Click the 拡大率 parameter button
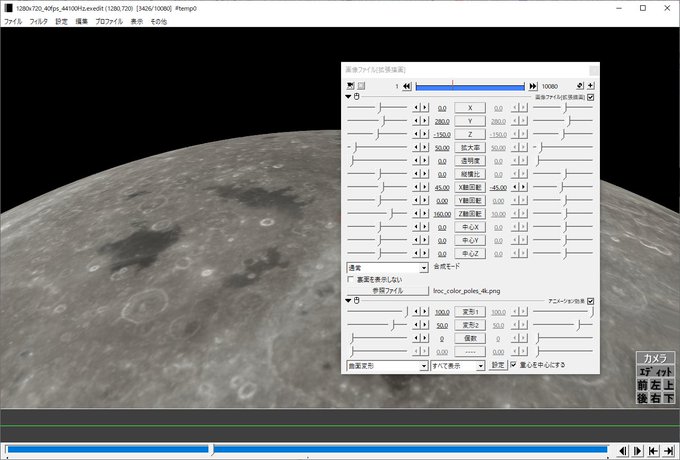 (x=470, y=148)
